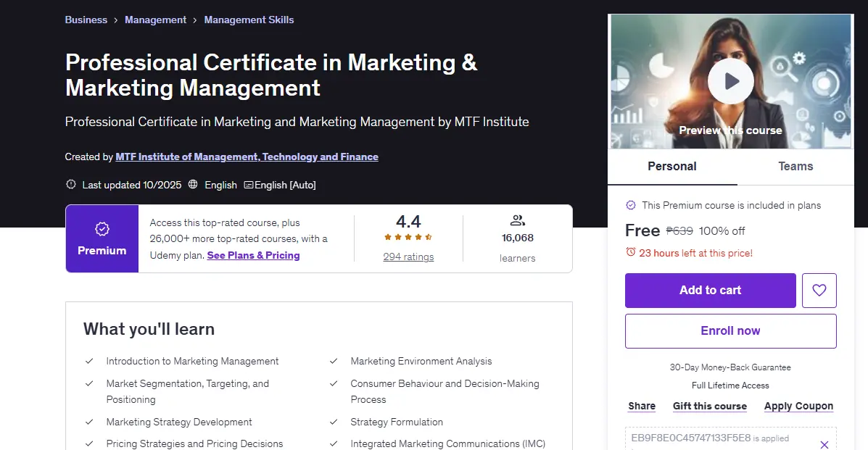Click the last updated alert icon

click(71, 184)
